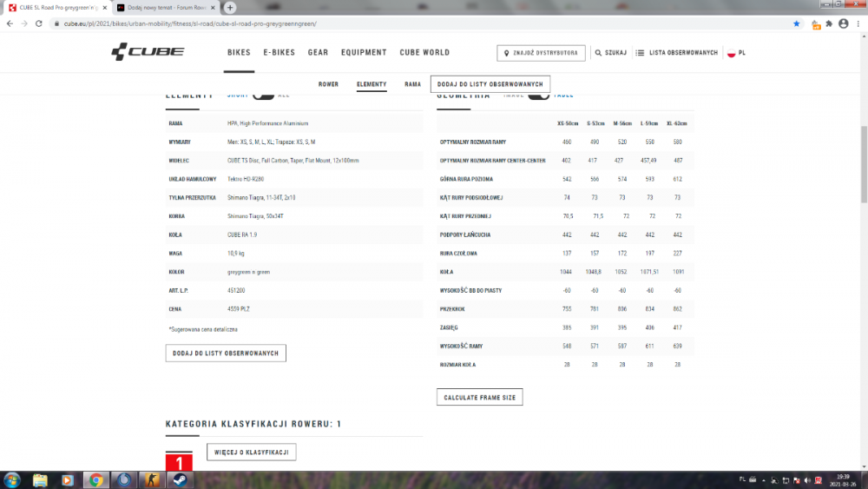Click the Chrome taskbar icon

pos(95,480)
